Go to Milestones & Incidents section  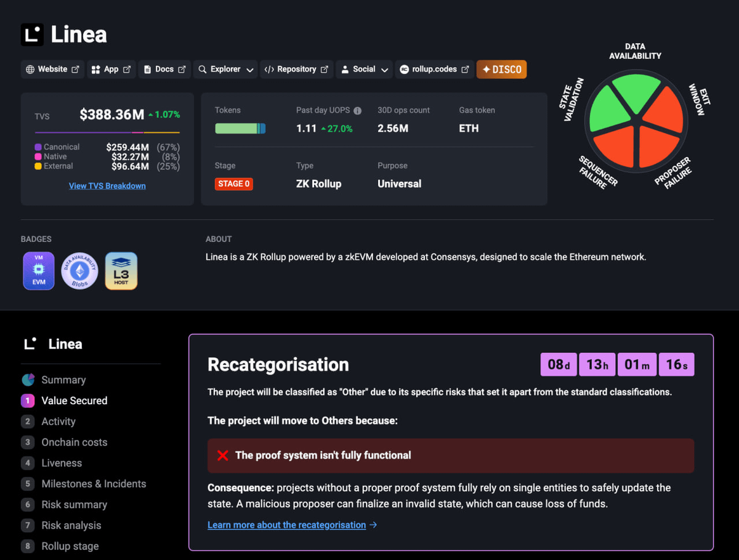click(94, 484)
